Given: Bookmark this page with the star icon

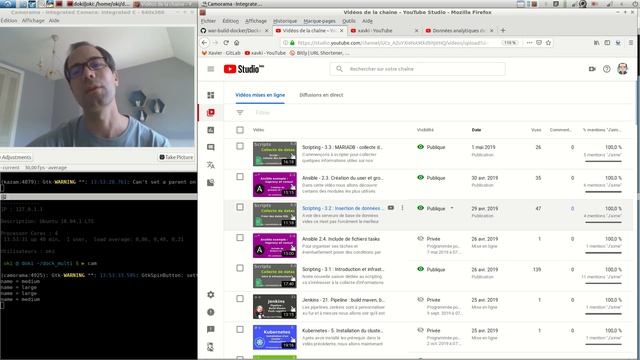Looking at the screenshot, I should pos(548,42).
